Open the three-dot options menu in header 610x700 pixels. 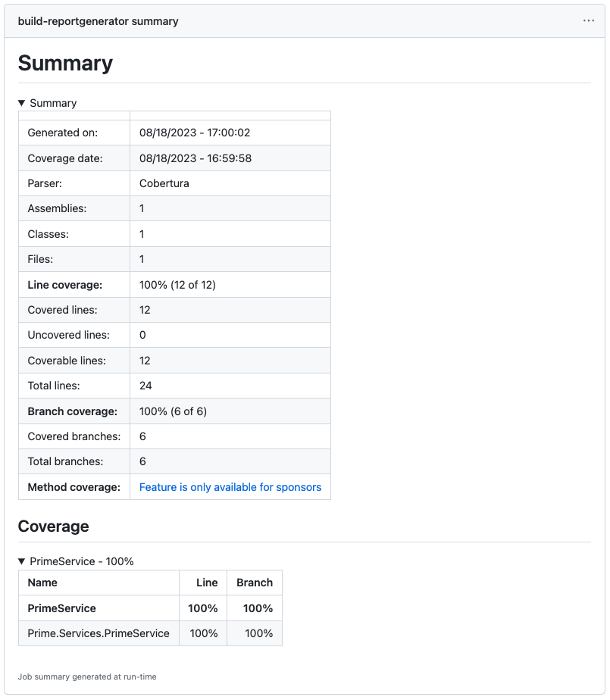[589, 21]
